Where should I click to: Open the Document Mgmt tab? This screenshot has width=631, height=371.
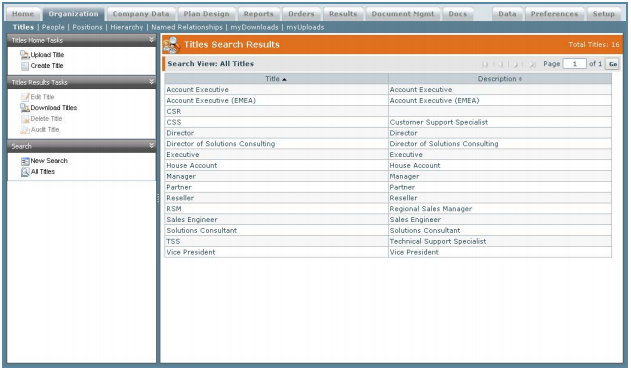click(403, 14)
